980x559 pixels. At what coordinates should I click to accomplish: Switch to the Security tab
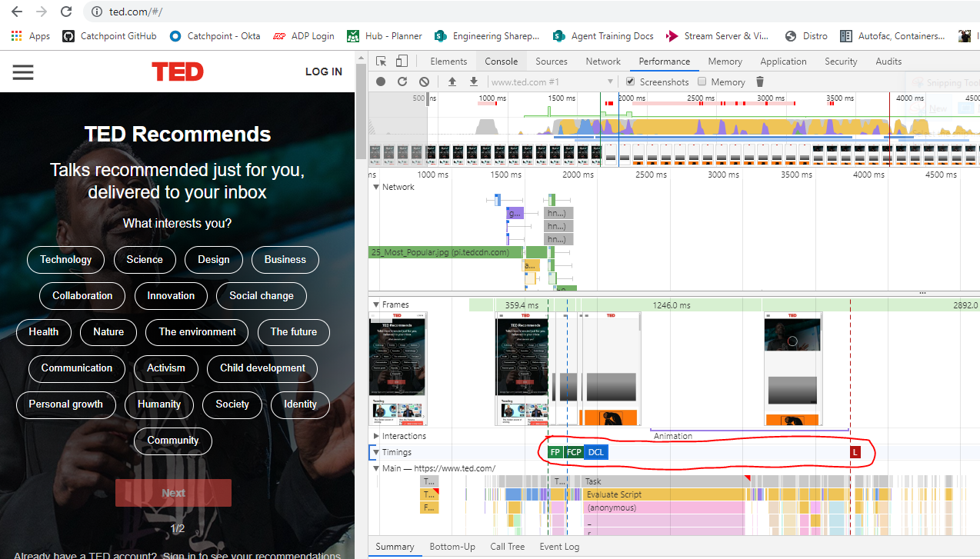click(x=841, y=62)
